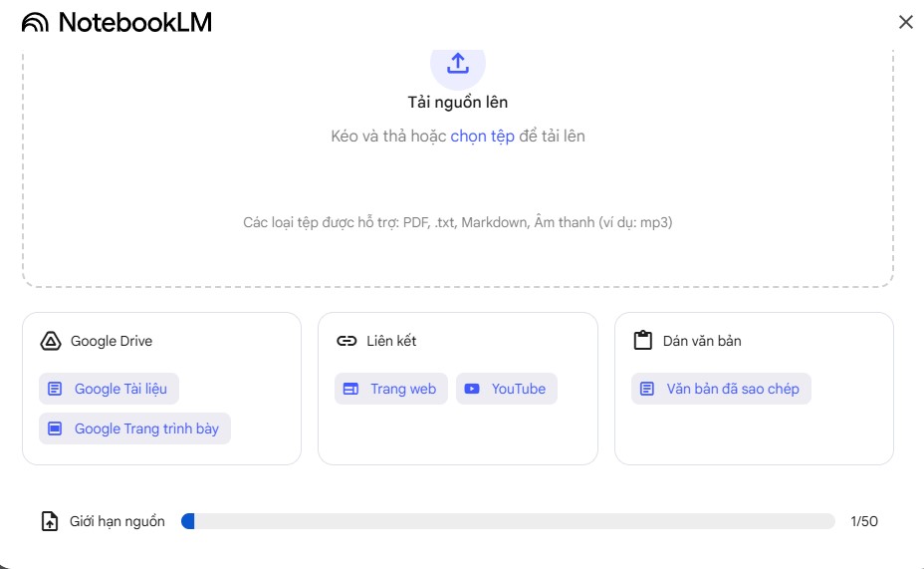
Task: Click the Google Drive triangle icon
Action: coord(51,341)
